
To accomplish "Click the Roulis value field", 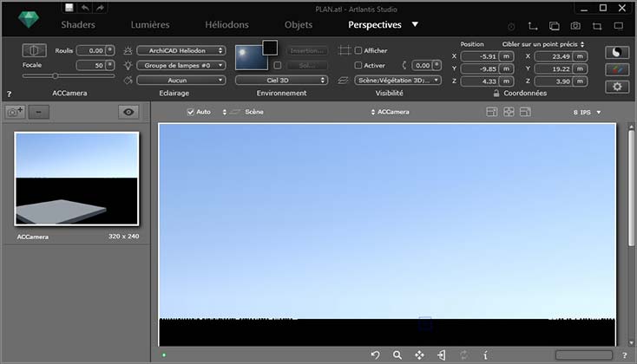I will point(92,50).
